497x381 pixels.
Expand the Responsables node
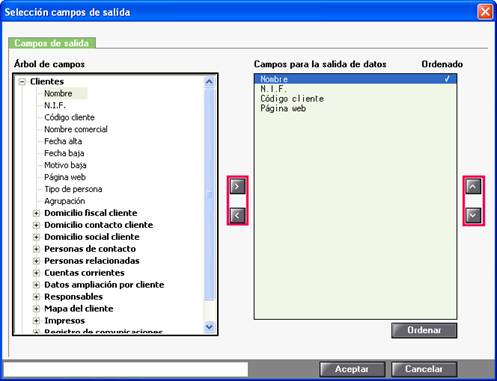point(36,297)
